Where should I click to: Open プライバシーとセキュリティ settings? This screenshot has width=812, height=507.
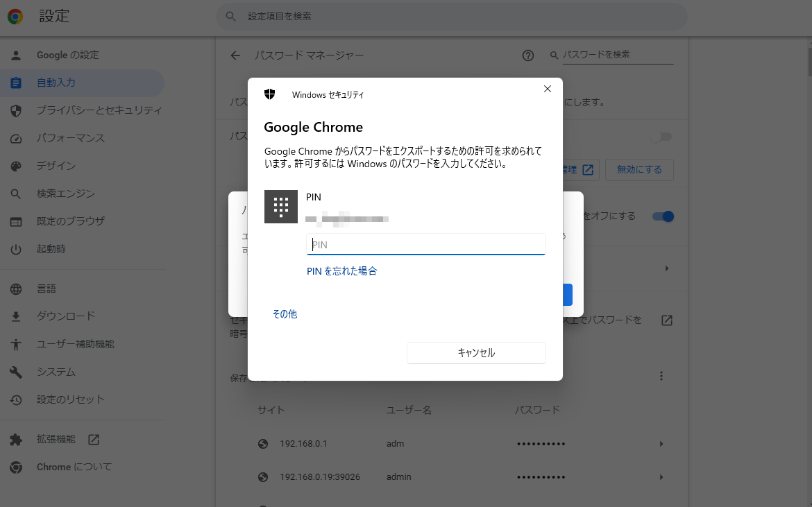[x=83, y=111]
